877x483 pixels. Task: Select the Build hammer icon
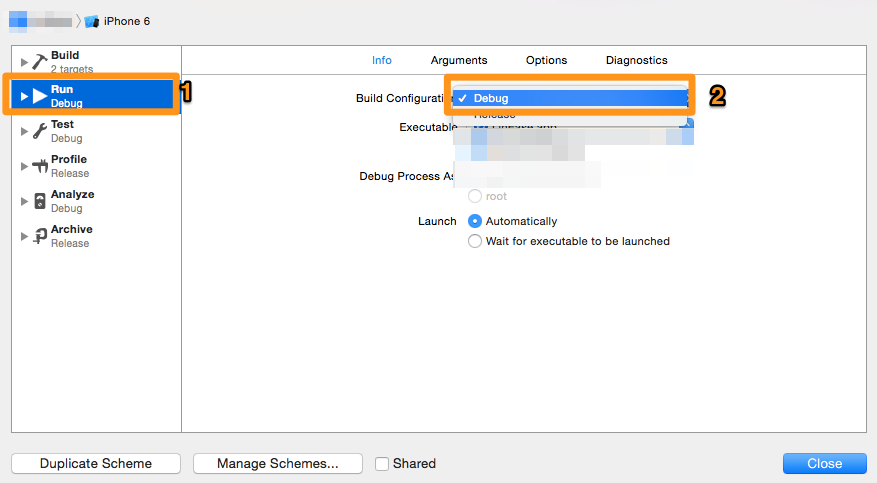tap(39, 61)
